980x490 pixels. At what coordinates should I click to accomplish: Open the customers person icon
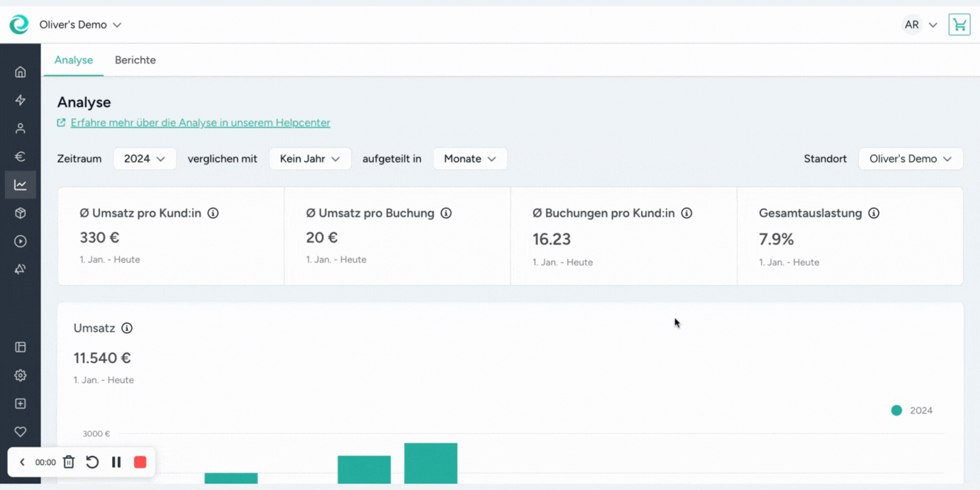point(21,128)
